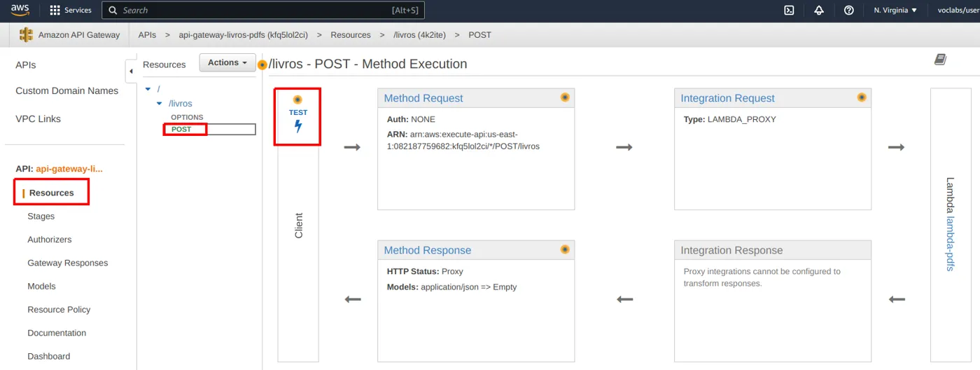Select the POST method

point(181,130)
